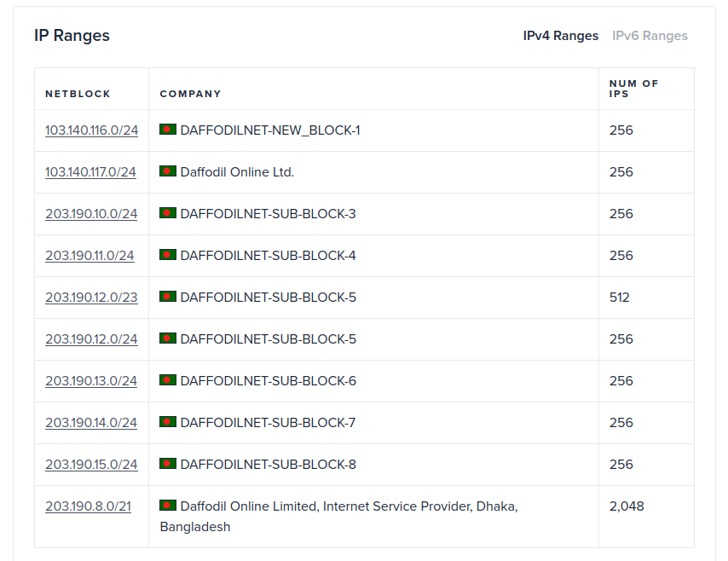Screen dimensions: 728x561
Task: Click flag beside Daffodil Online Limited, Internet Service Provider
Action: 168,506
